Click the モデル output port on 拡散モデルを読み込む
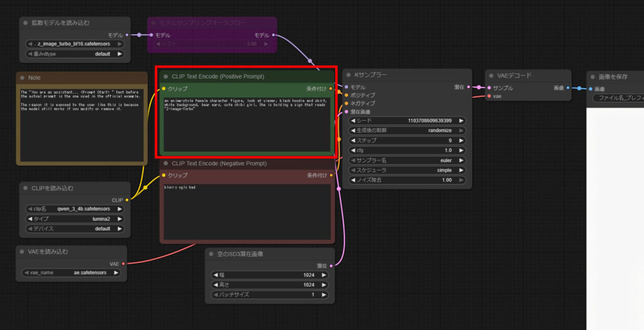The width and height of the screenshot is (644, 330). pos(128,35)
